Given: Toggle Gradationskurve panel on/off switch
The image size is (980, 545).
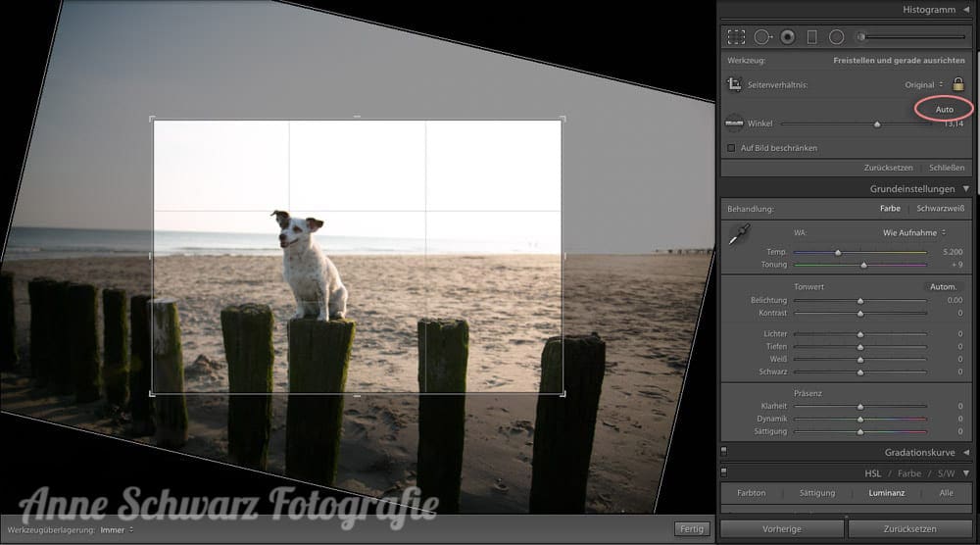Looking at the screenshot, I should [724, 452].
